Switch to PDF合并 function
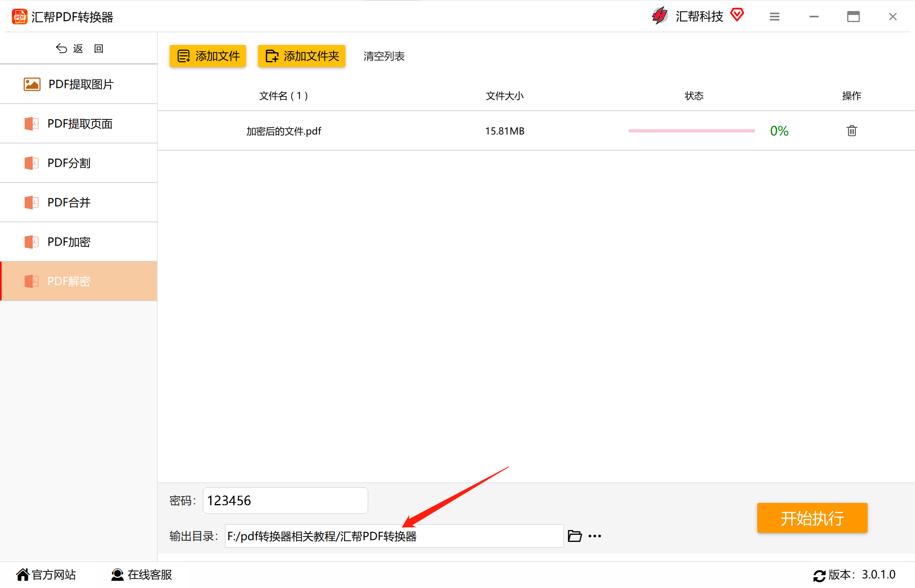The image size is (915, 588). coord(79,203)
